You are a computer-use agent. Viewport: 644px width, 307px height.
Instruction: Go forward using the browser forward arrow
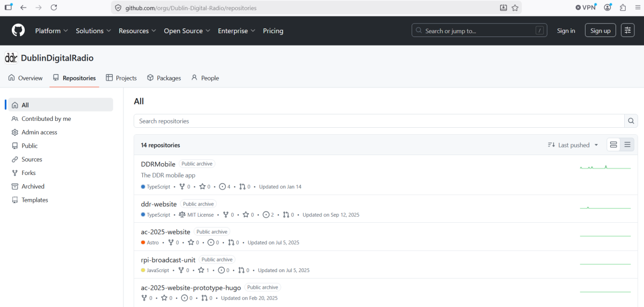point(38,8)
